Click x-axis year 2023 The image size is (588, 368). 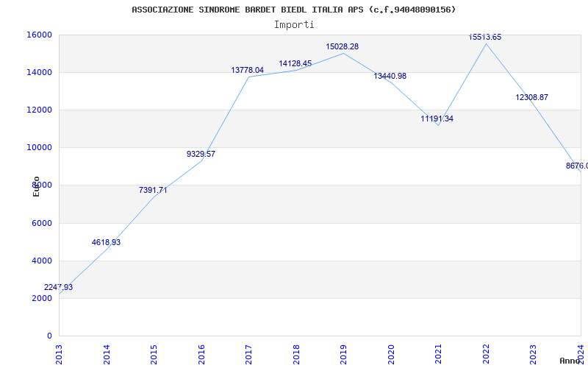pos(534,355)
